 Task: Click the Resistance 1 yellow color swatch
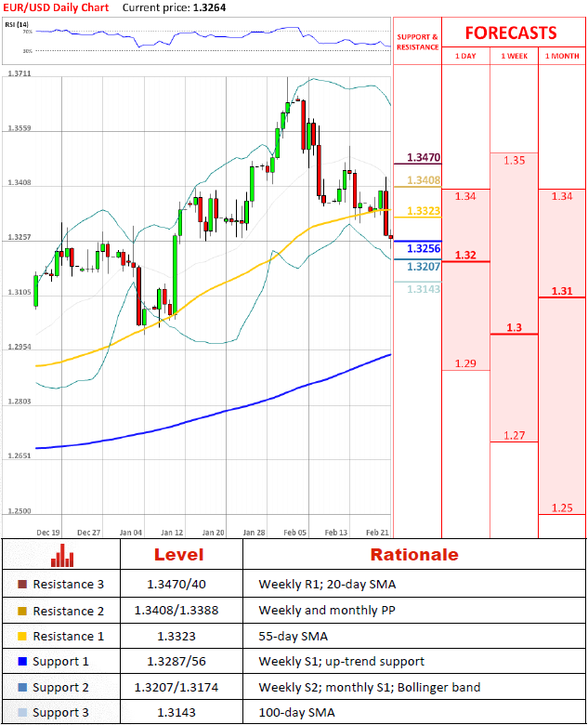(22, 636)
